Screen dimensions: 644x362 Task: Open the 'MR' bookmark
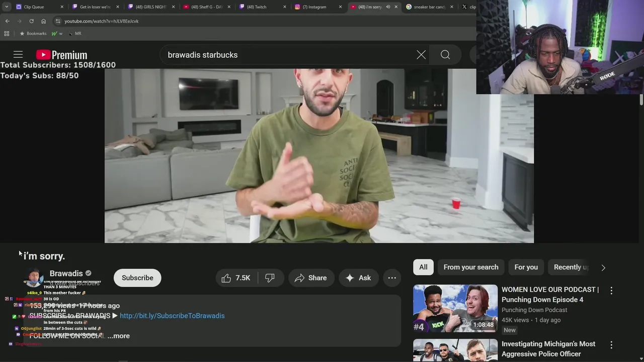coord(74,34)
